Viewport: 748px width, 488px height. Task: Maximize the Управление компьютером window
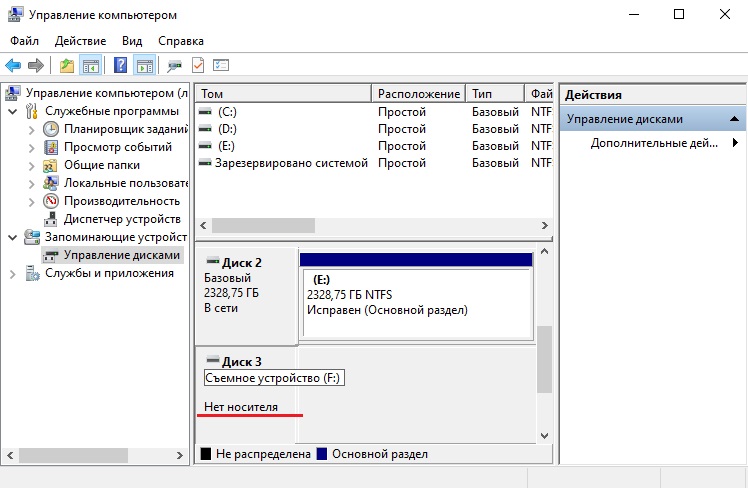[679, 14]
